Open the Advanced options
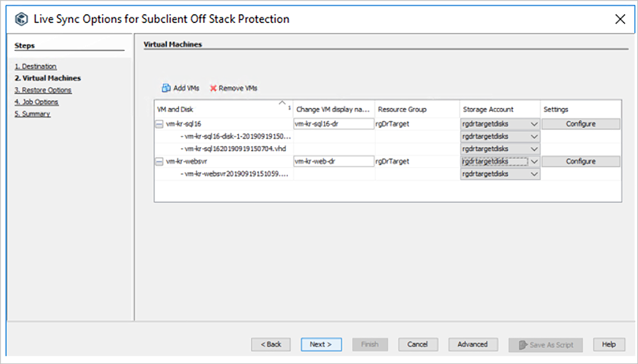Viewport: 638px width, 364px height. [472, 344]
